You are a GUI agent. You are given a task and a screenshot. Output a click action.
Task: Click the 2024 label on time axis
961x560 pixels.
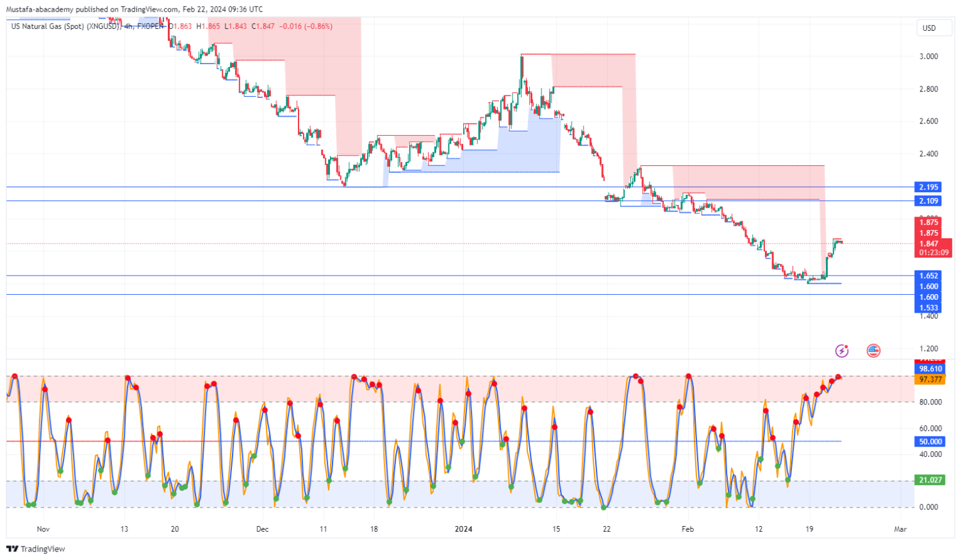coord(463,529)
